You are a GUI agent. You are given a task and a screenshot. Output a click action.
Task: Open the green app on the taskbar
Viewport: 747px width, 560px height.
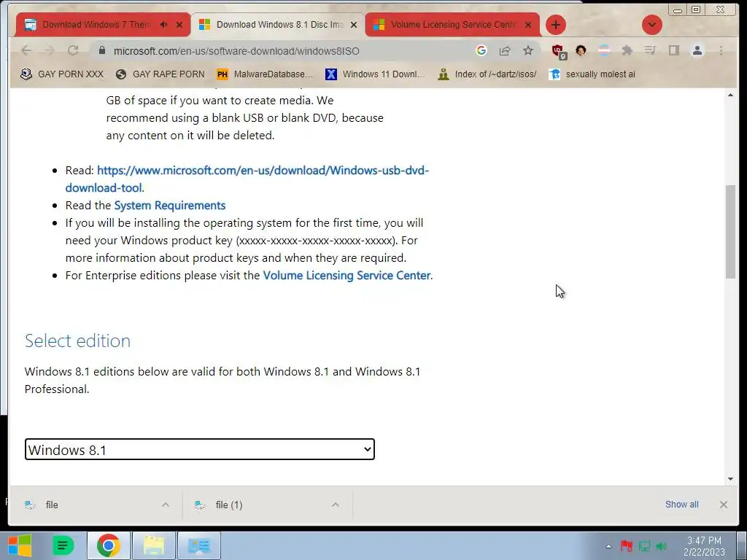click(x=63, y=545)
